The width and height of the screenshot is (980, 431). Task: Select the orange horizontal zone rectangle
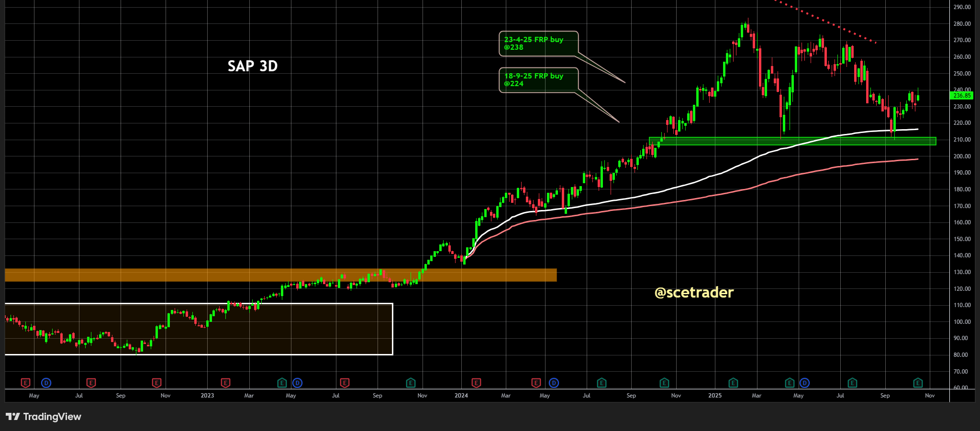pos(280,275)
